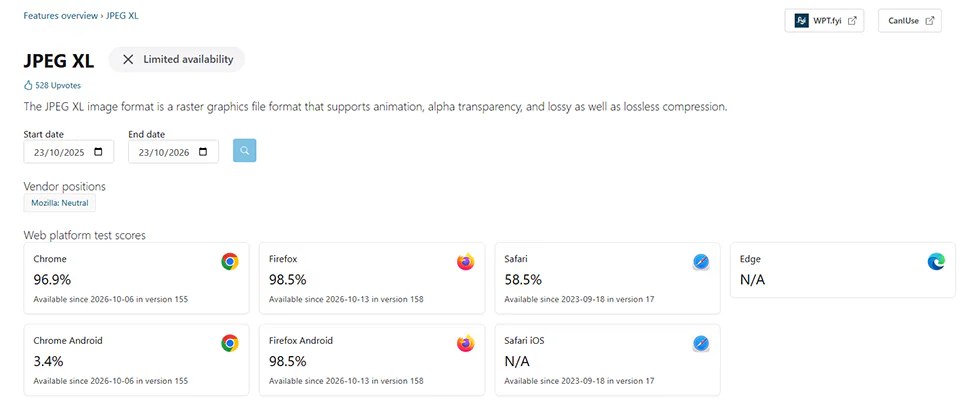Click the JPEG XL breadcrumb item
Screen dimensions: 960x410
pyautogui.click(x=122, y=16)
